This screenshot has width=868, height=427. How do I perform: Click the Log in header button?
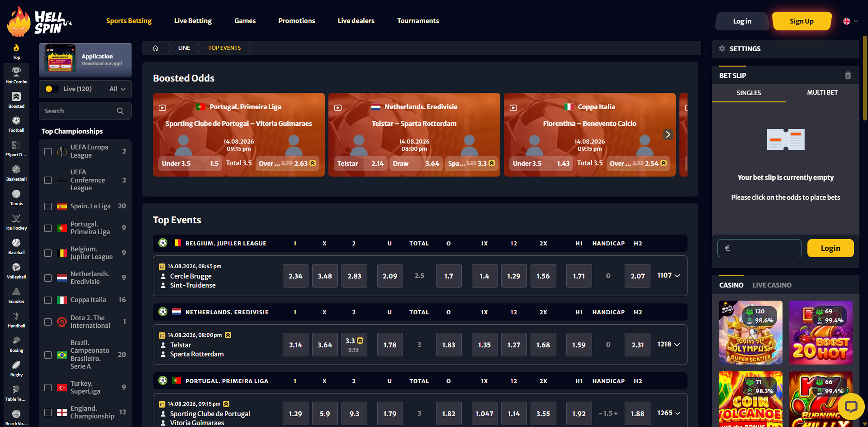(742, 21)
